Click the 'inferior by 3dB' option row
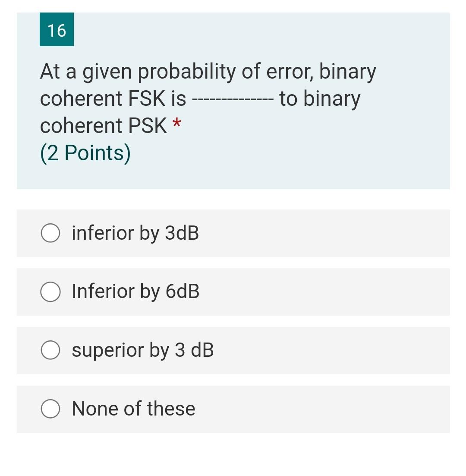Screen dimensions: 466x476 (x=233, y=233)
